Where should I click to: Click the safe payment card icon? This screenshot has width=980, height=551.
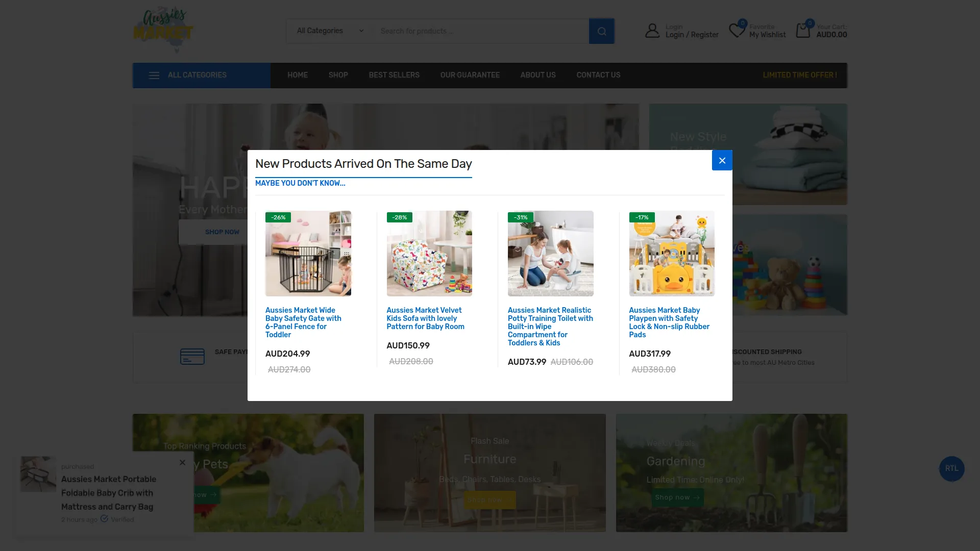[192, 357]
